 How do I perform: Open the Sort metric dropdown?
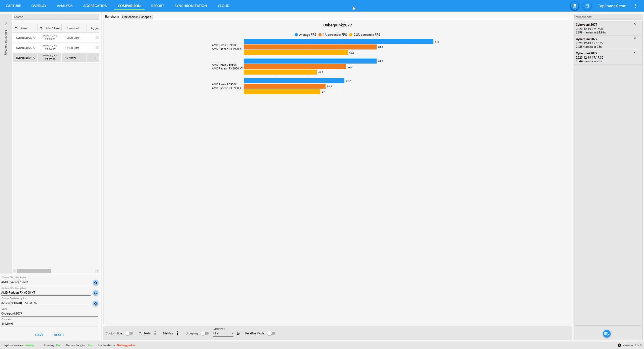pyautogui.click(x=223, y=333)
